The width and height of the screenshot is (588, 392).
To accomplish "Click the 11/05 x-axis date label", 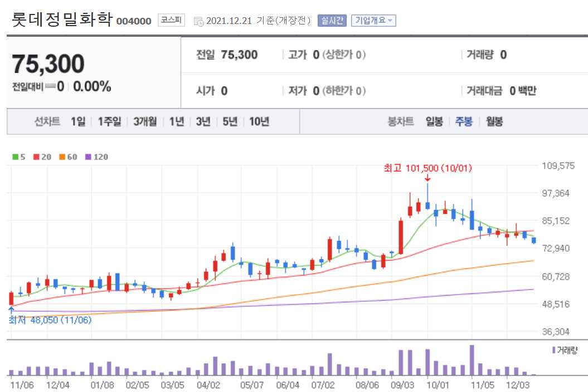I will tap(483, 385).
